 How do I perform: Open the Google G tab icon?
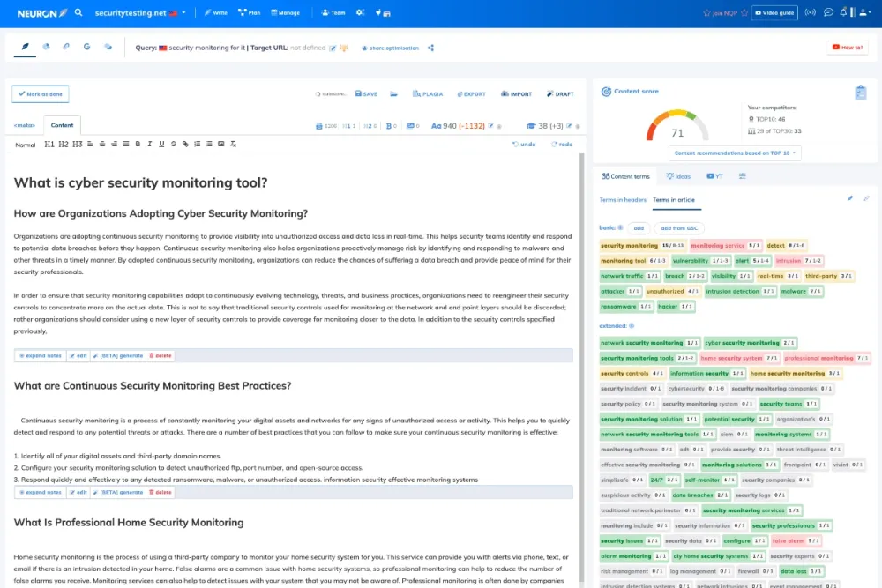[x=86, y=47]
